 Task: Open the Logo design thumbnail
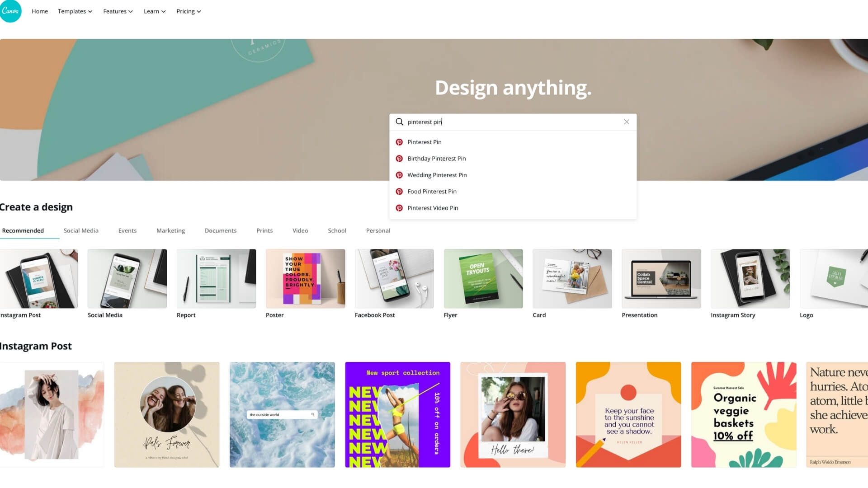pyautogui.click(x=834, y=279)
